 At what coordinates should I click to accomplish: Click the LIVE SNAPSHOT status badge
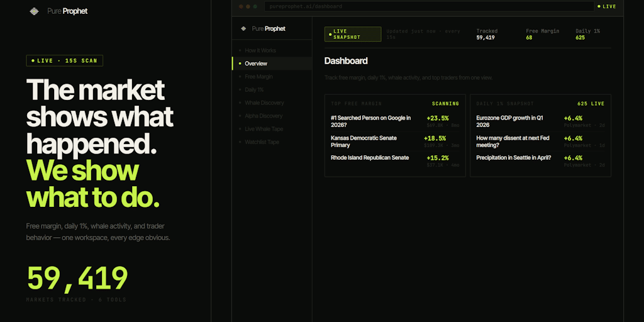pyautogui.click(x=353, y=34)
